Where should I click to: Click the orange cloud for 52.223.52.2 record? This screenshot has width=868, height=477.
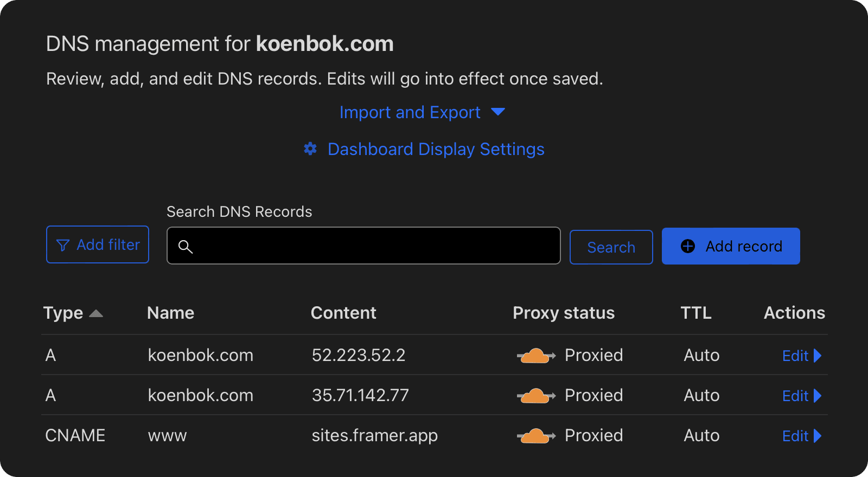[536, 356]
